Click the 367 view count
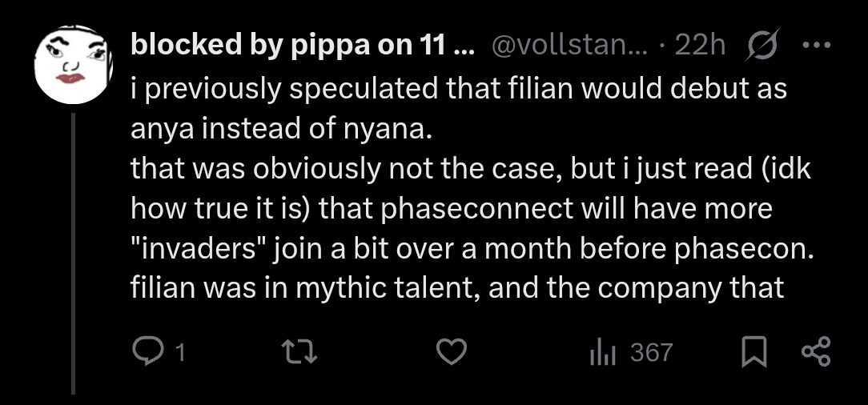The width and height of the screenshot is (868, 405). tap(652, 352)
